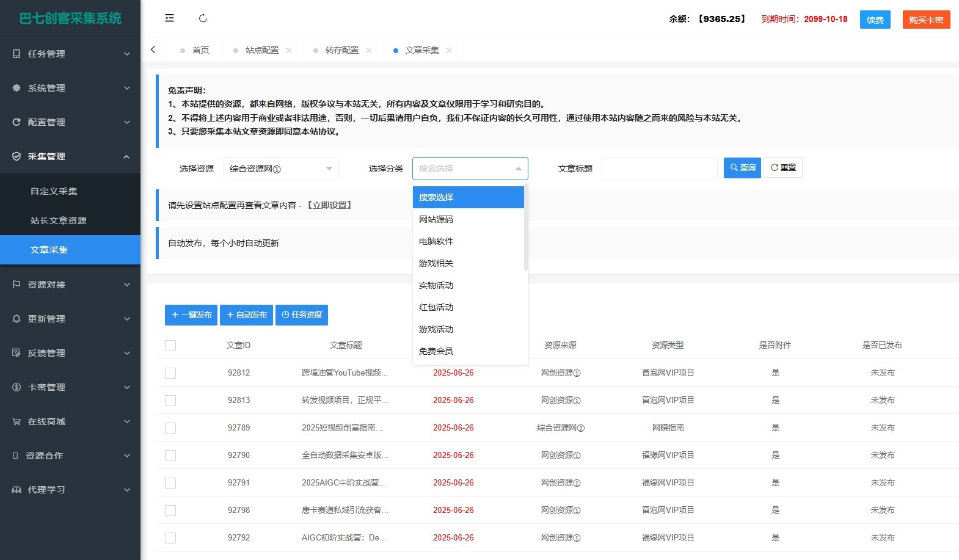Close the 站点配置 tab
This screenshot has width=959, height=560.
click(289, 51)
